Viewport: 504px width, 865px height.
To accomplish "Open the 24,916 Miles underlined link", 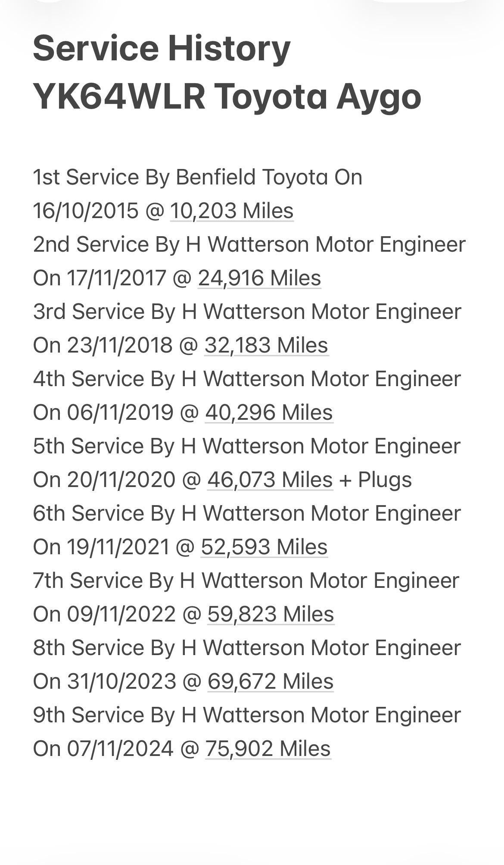I will (x=259, y=278).
